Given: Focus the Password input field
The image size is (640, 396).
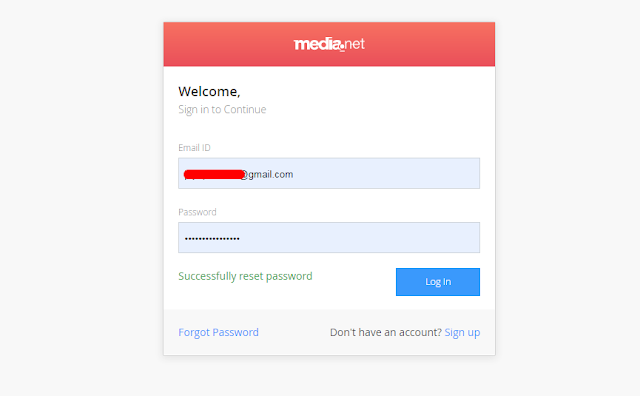Looking at the screenshot, I should pyautogui.click(x=329, y=238).
